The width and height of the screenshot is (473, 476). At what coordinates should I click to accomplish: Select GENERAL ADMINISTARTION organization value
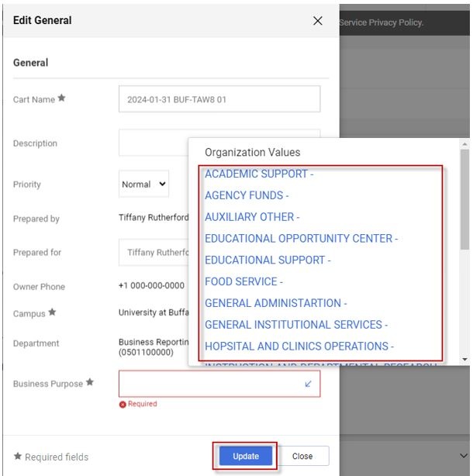click(x=275, y=303)
